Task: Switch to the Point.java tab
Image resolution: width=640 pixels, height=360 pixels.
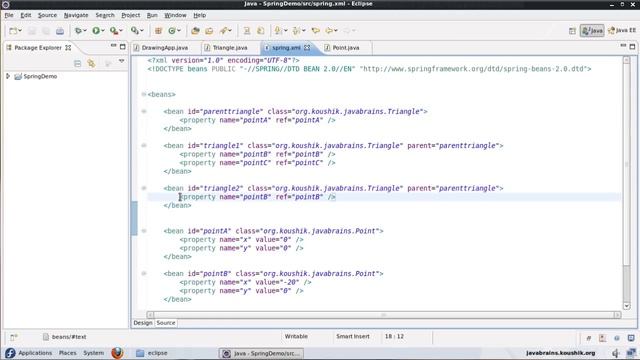Action: [346, 48]
